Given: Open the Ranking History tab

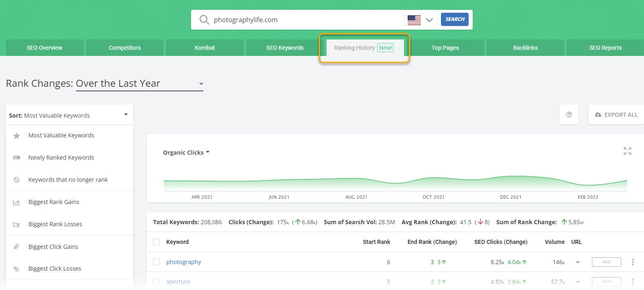Looking at the screenshot, I should [x=364, y=48].
